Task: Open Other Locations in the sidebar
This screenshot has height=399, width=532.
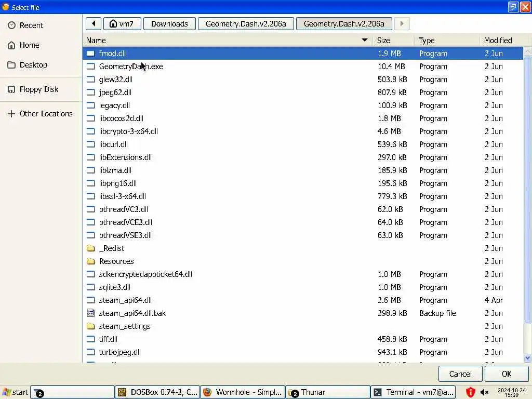Action: 41,114
